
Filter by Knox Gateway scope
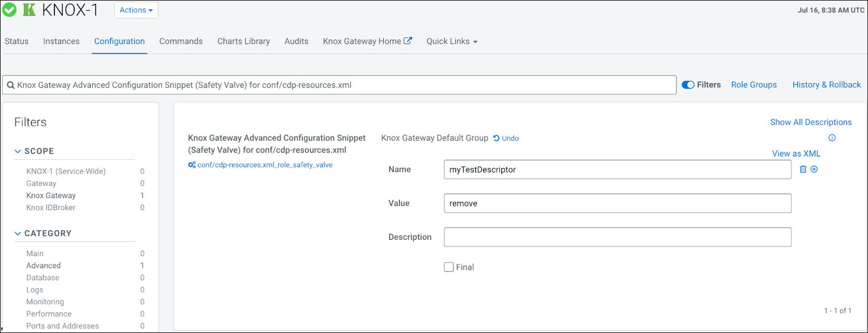(x=51, y=195)
